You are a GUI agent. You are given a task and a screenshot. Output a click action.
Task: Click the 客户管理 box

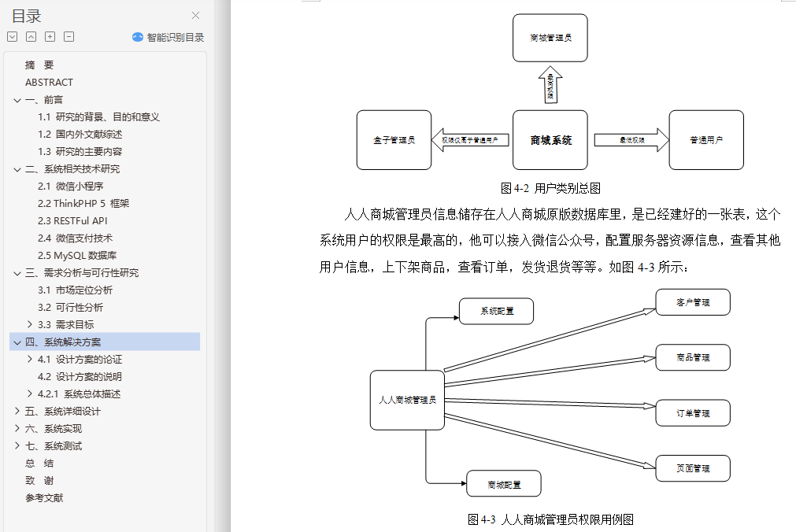coord(693,302)
